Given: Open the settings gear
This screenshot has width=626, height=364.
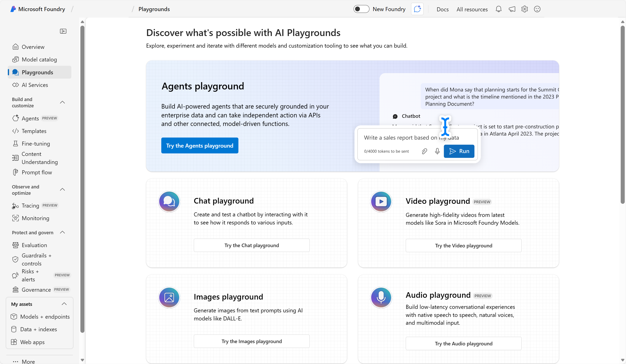Looking at the screenshot, I should (x=524, y=9).
